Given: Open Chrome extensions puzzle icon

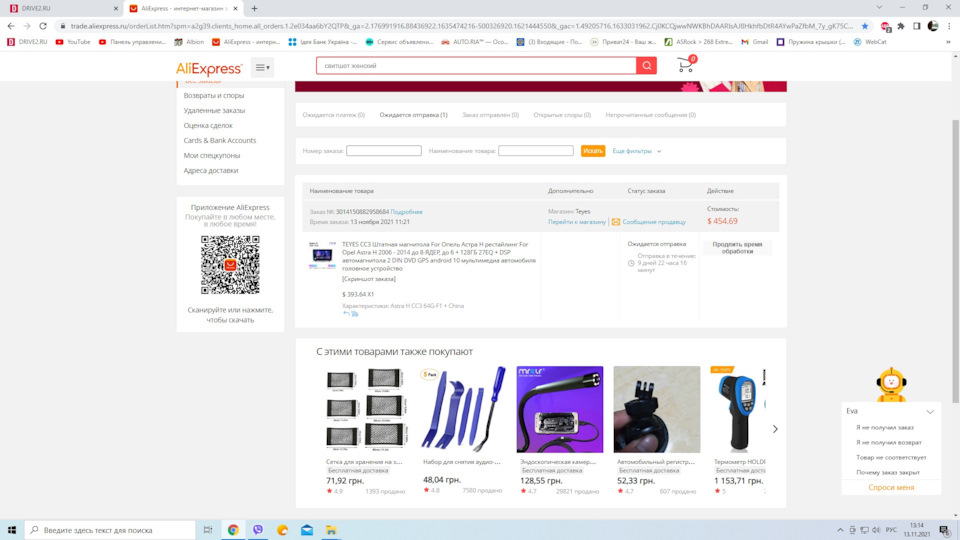Looking at the screenshot, I should (901, 26).
